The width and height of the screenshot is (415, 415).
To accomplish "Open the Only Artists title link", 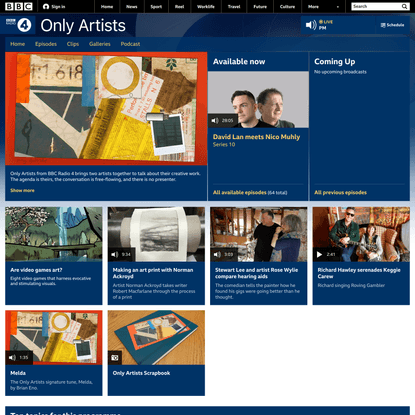I will click(83, 26).
